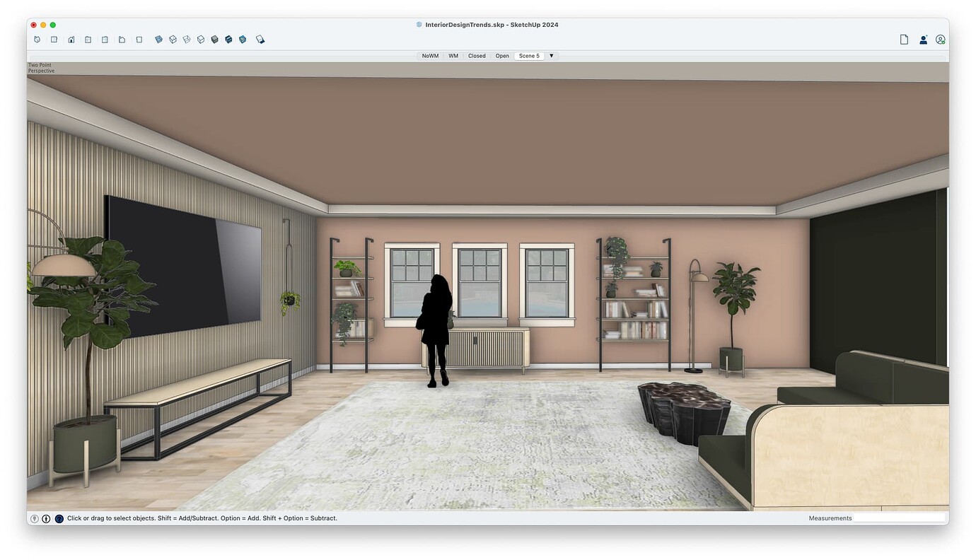Select the Back Edges style icon
The height and width of the screenshot is (560, 976).
173,39
